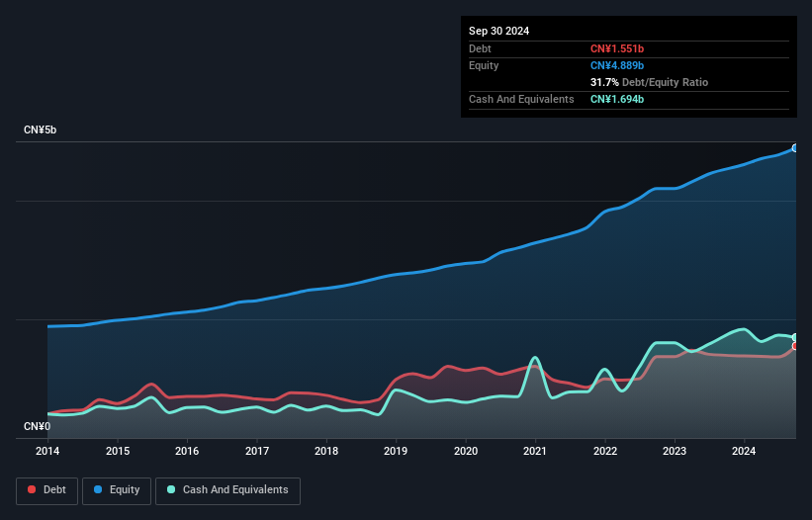Click the blue Equity endpoint marker on chart
The height and width of the screenshot is (520, 812).
tap(795, 148)
